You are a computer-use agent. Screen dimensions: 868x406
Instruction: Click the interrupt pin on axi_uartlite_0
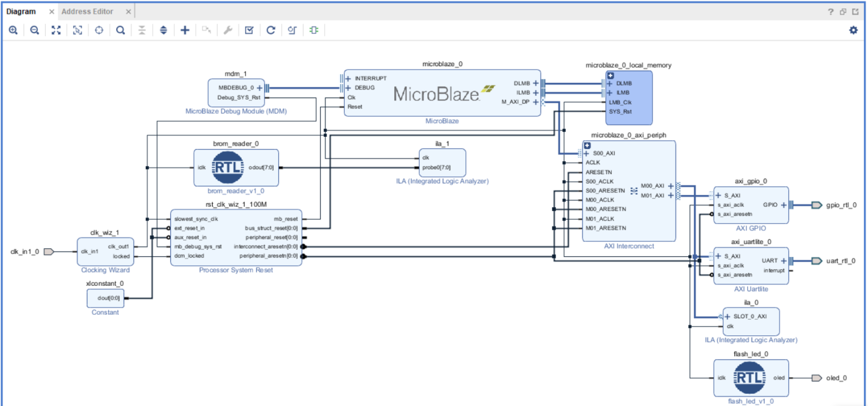pos(773,270)
